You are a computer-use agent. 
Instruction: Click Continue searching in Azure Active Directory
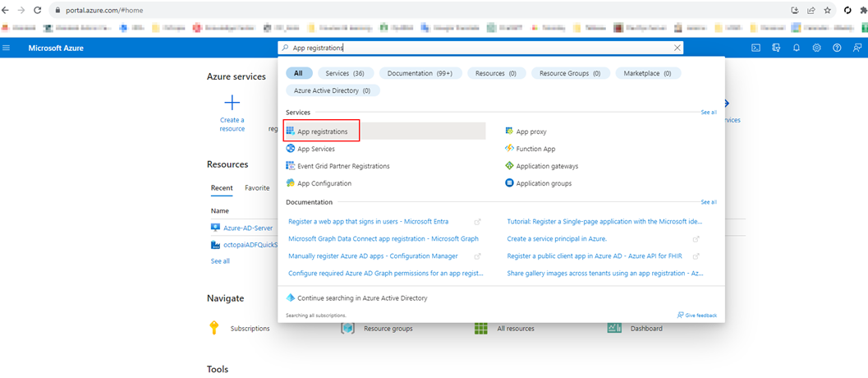pyautogui.click(x=362, y=298)
